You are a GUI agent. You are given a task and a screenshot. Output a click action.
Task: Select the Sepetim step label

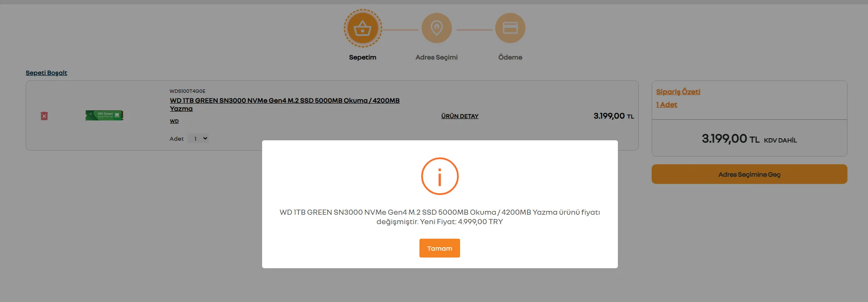pyautogui.click(x=363, y=57)
